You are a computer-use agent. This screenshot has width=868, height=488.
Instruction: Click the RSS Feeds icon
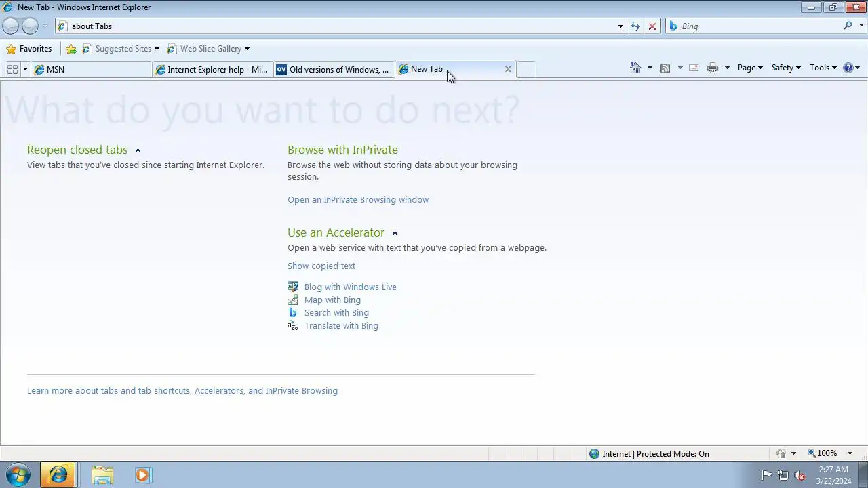tap(665, 68)
